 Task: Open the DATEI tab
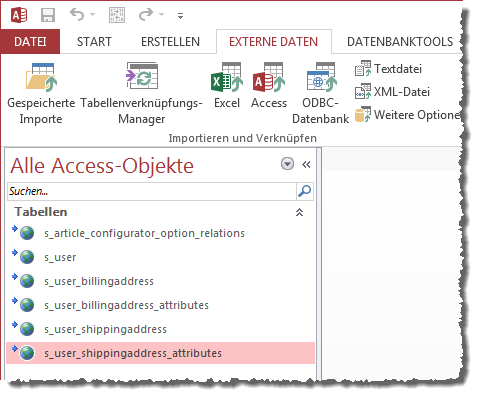(x=30, y=42)
